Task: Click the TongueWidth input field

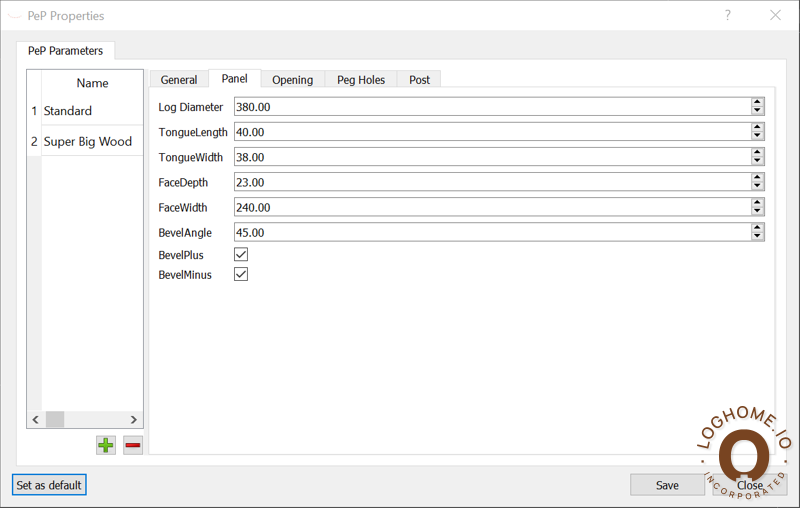Action: (492, 157)
